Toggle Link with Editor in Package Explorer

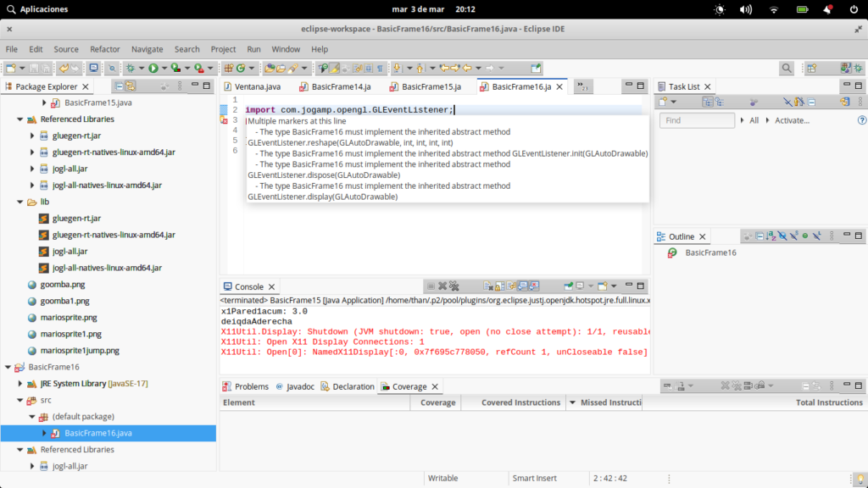[131, 86]
